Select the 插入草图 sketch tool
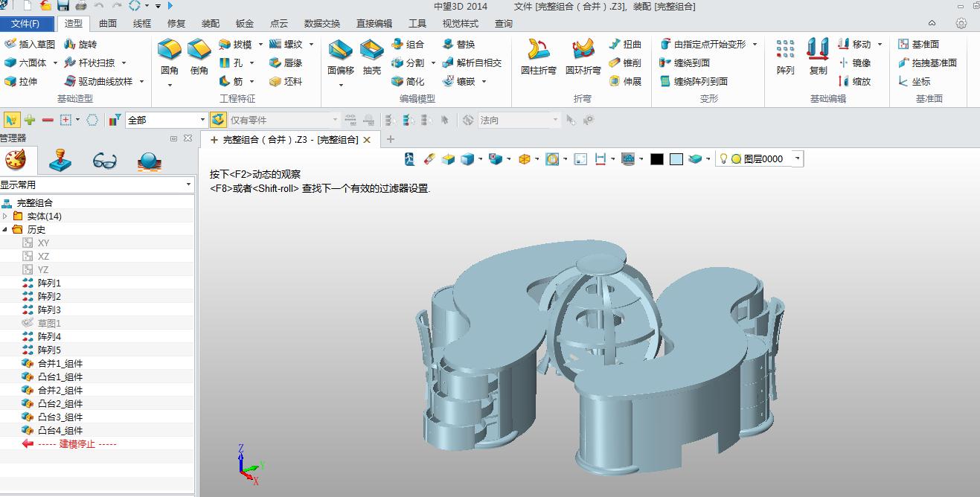Image resolution: width=980 pixels, height=497 pixels. (30, 45)
